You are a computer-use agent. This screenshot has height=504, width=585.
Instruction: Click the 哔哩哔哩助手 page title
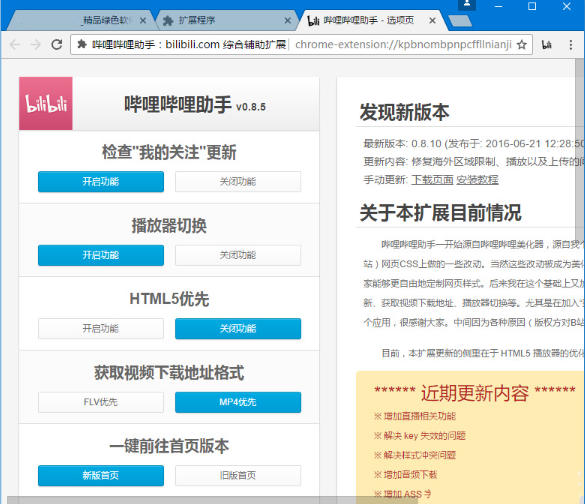click(x=178, y=104)
